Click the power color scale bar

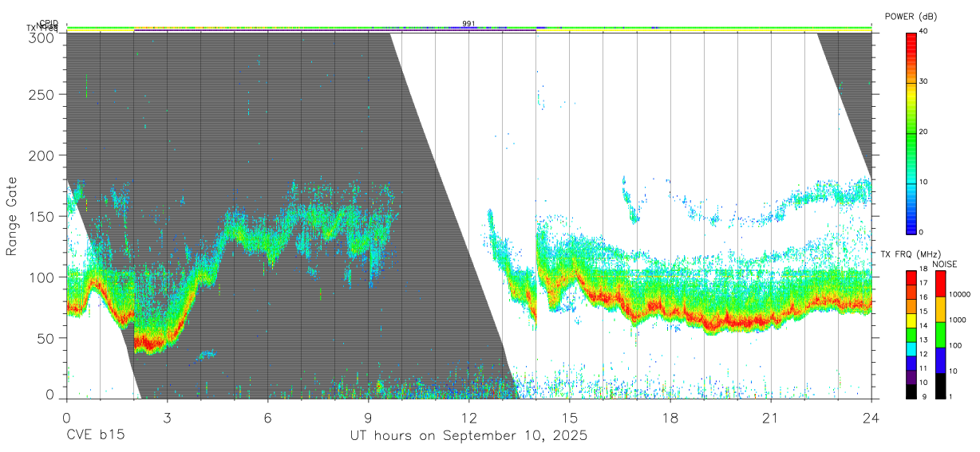[x=911, y=132]
